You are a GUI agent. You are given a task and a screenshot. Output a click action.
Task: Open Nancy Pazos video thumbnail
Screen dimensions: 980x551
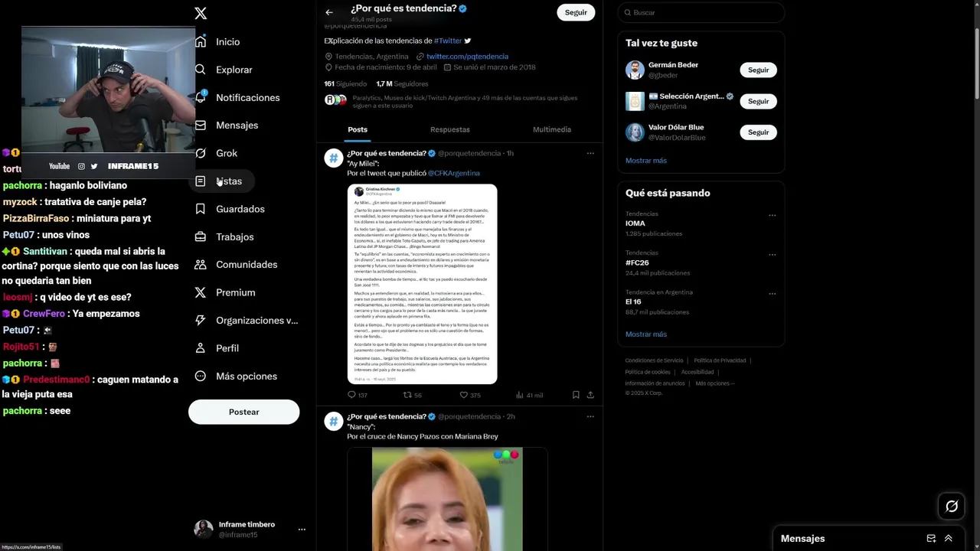447,499
